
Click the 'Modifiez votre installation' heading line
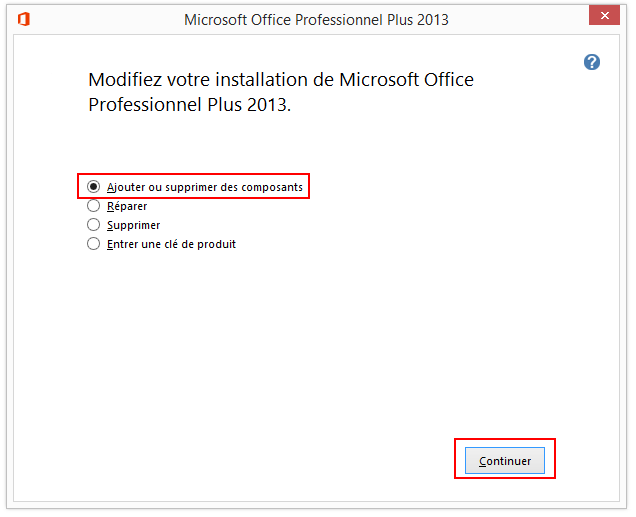point(281,80)
